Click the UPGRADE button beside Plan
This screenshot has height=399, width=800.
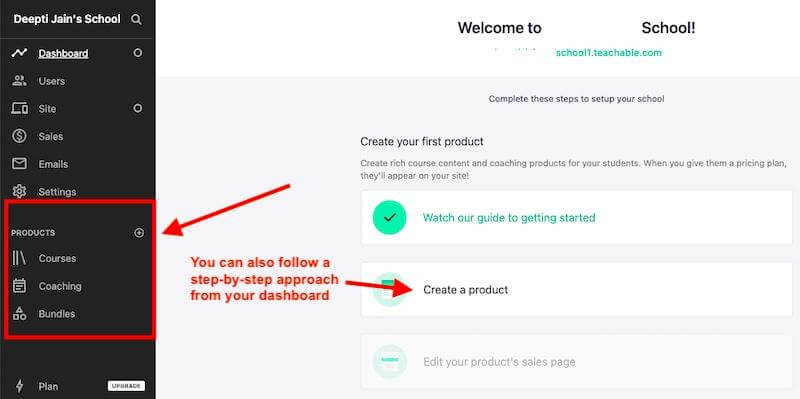pos(127,386)
